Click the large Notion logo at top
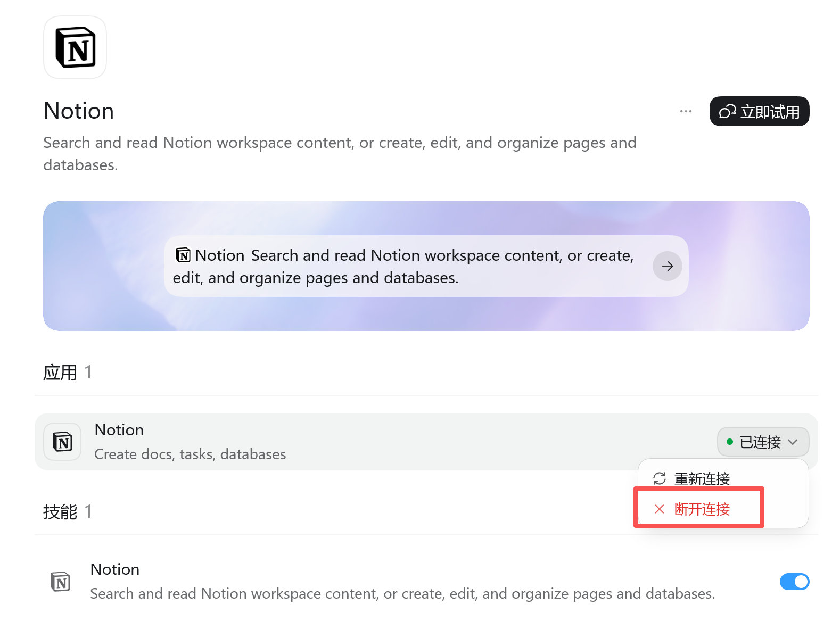840x629 pixels. point(75,47)
